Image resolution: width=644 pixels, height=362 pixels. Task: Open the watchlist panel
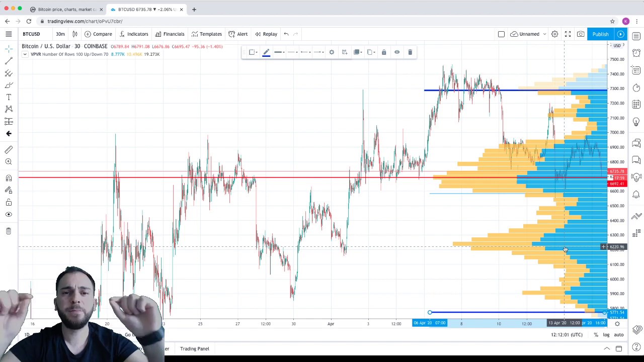click(636, 36)
